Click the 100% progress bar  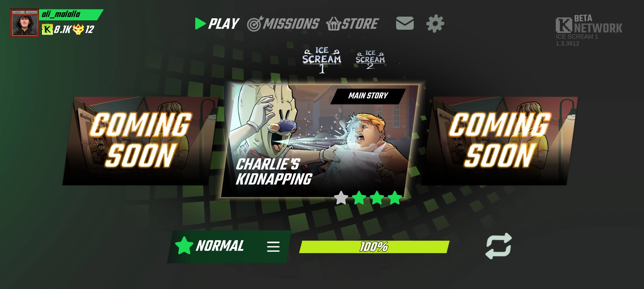tap(374, 247)
